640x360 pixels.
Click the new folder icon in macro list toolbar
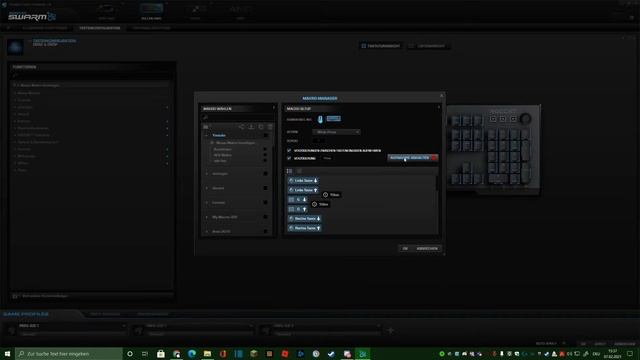coord(206,127)
